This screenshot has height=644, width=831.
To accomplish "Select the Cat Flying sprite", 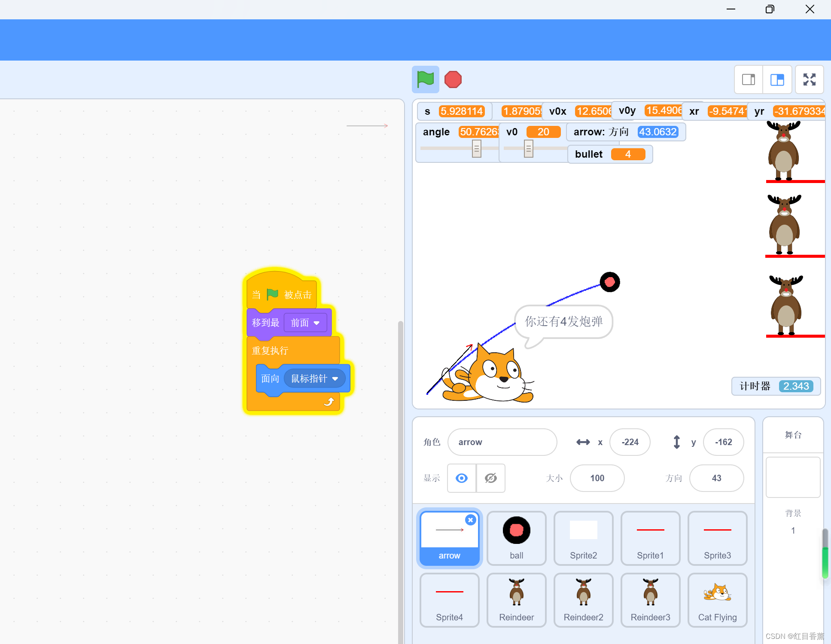I will 717,600.
